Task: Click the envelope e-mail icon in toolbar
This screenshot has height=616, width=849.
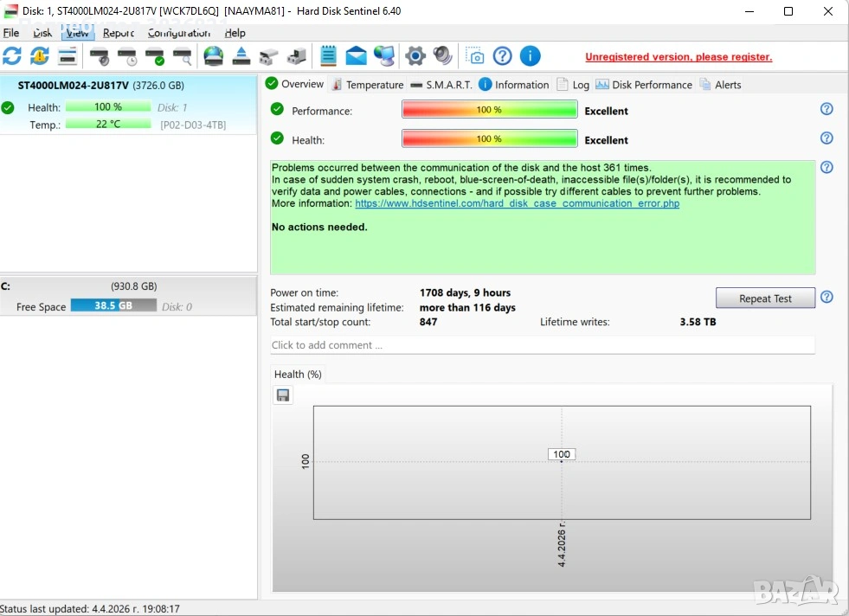Action: click(x=356, y=56)
